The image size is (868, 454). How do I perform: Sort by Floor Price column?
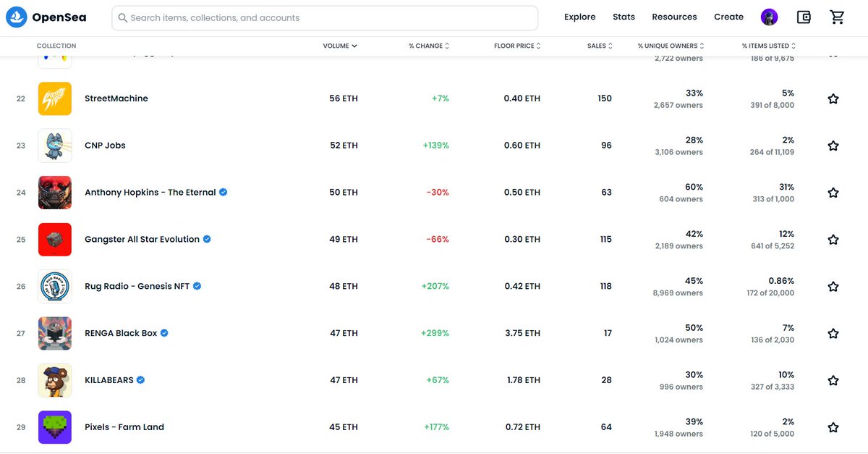(x=517, y=46)
